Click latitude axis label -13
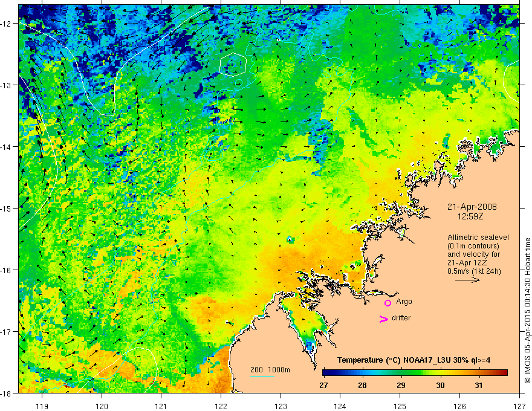The image size is (532, 411). point(6,85)
